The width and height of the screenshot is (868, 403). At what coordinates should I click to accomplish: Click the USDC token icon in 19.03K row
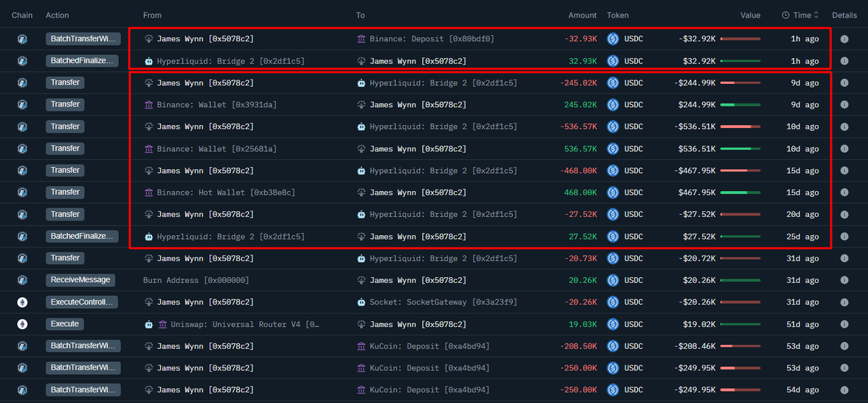coord(612,324)
